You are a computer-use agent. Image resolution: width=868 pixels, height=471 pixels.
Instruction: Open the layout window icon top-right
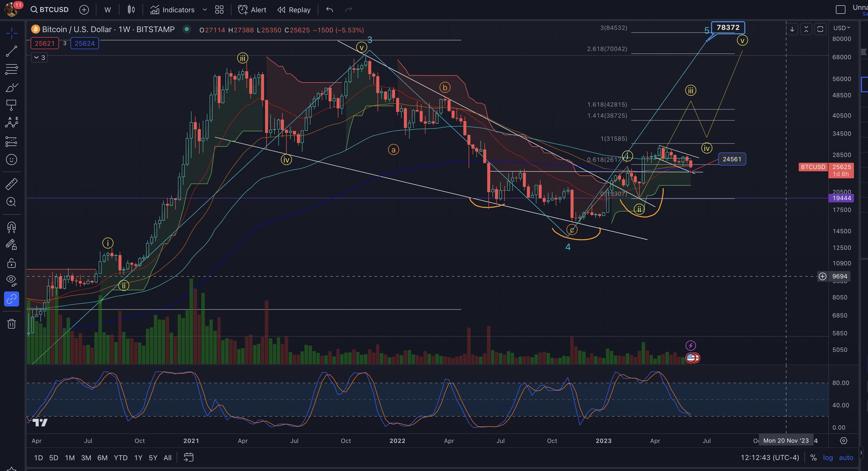pos(840,9)
